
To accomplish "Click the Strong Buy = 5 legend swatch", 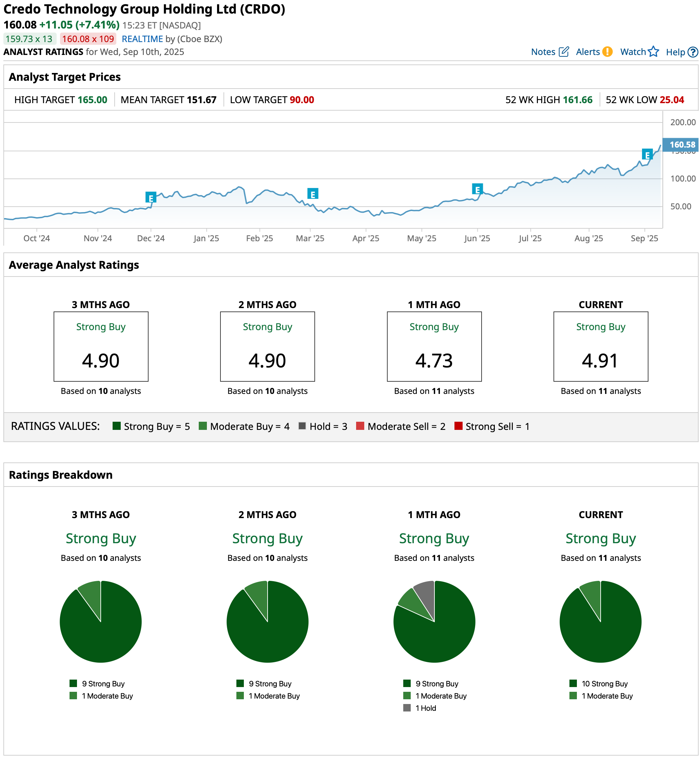I will coord(117,426).
